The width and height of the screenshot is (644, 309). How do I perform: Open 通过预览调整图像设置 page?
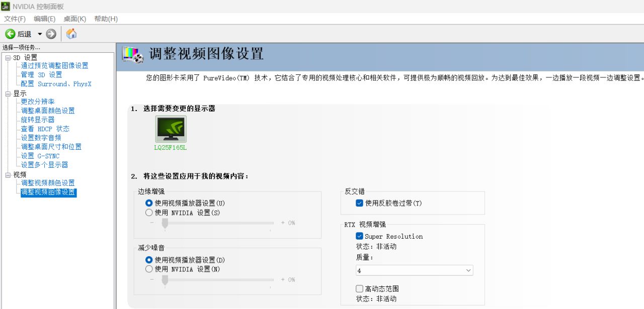(54, 66)
